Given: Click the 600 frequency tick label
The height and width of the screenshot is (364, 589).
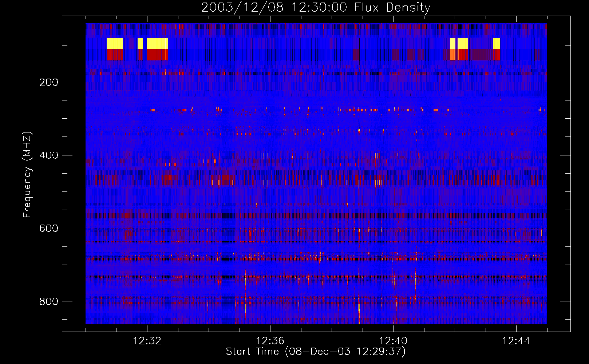Looking at the screenshot, I should point(49,228).
